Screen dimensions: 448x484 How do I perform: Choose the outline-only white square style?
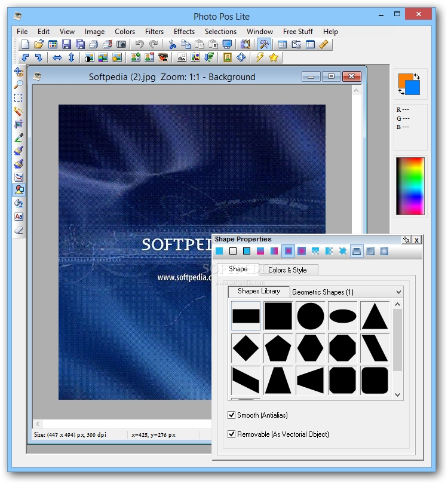(x=233, y=251)
